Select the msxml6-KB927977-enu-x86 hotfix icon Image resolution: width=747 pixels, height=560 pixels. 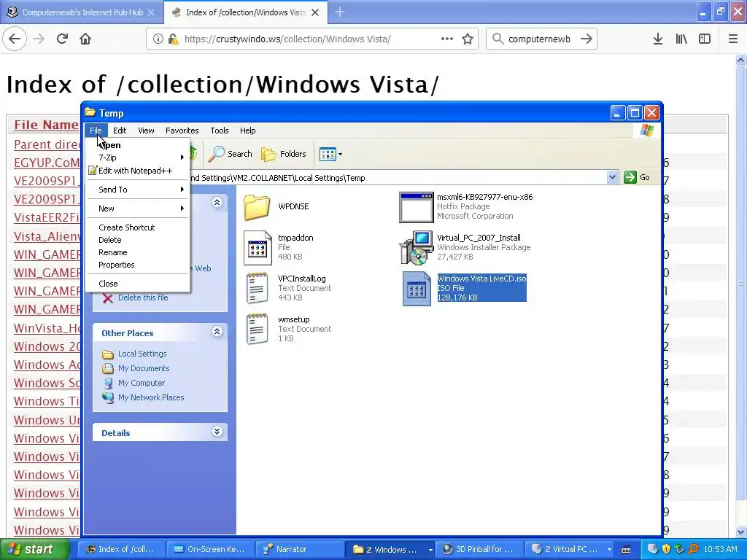[417, 207]
